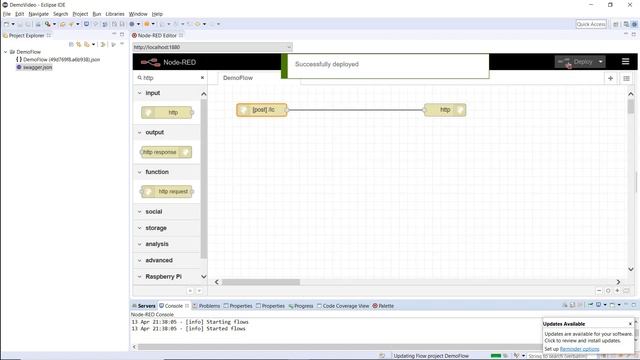640x360 pixels.
Task: Click the Debug toolbar icon
Action: coord(132,24)
